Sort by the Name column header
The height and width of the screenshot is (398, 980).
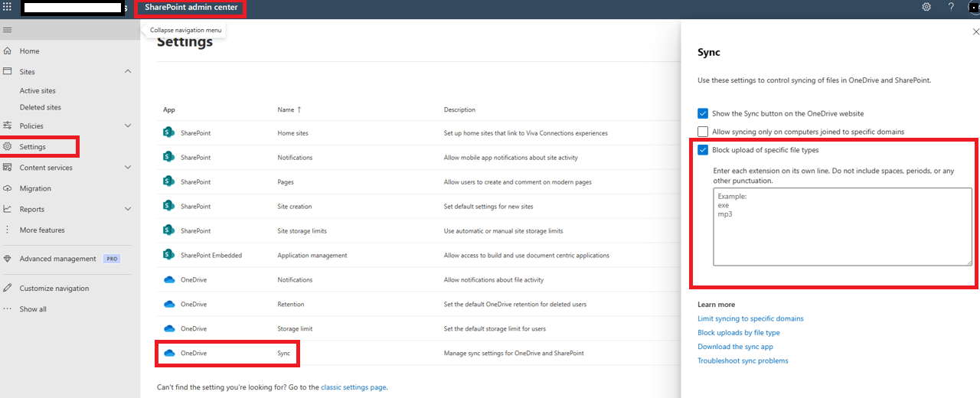289,109
